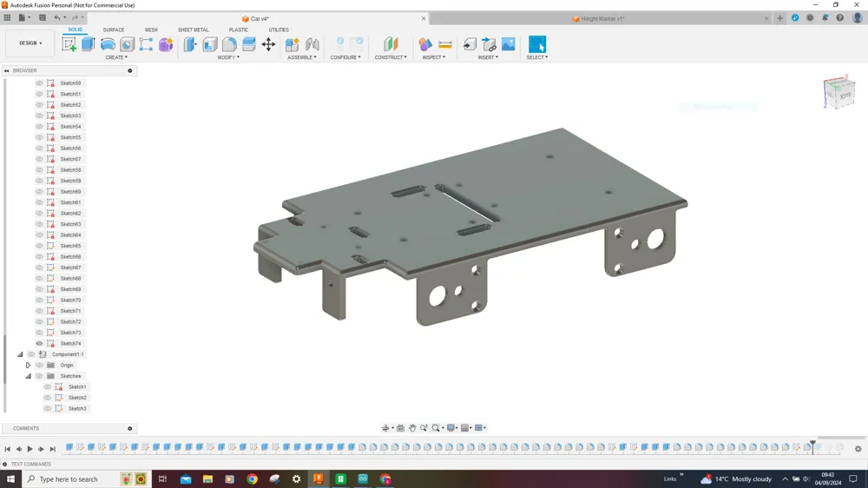Jump to the timeline end
The height and width of the screenshot is (488, 868).
53,449
